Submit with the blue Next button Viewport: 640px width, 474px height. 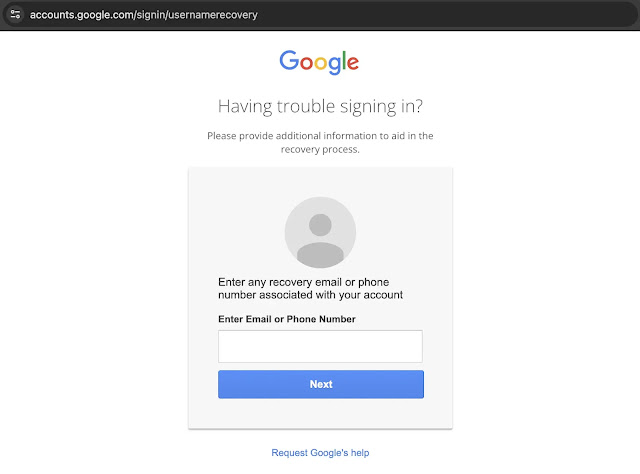pos(321,384)
